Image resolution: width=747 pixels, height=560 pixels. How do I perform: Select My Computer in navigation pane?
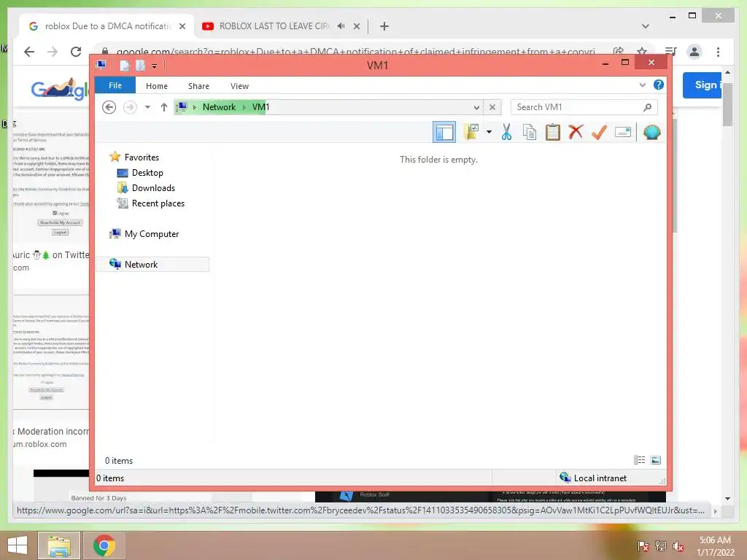(152, 233)
